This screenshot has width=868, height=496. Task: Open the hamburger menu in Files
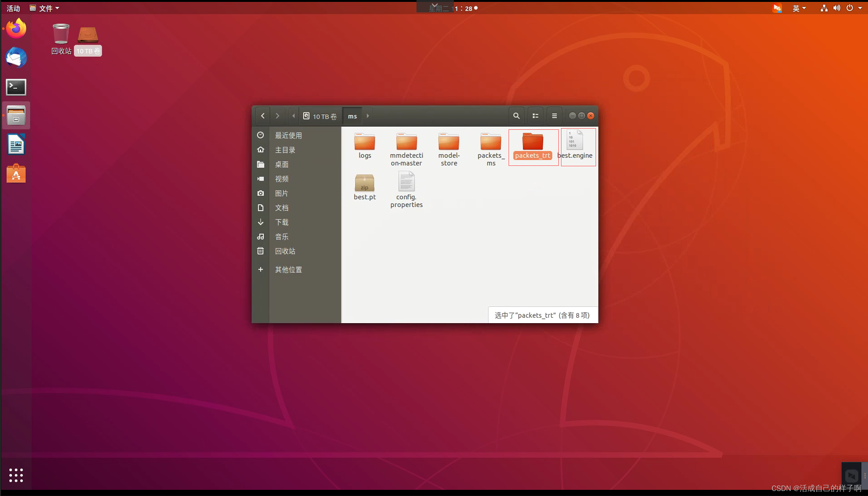click(554, 116)
